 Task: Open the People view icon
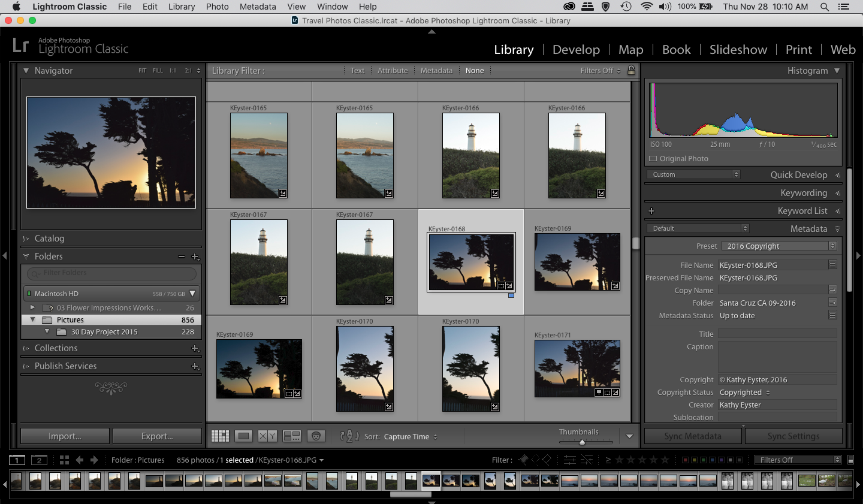[x=316, y=436]
